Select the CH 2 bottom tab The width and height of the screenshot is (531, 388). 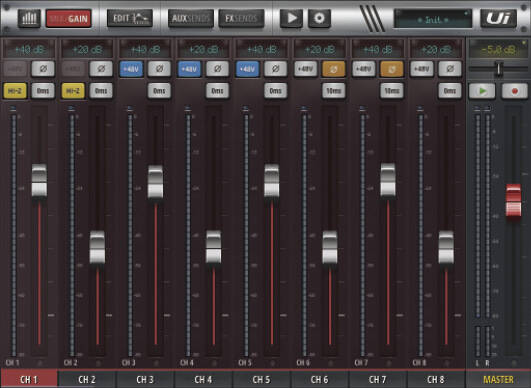pos(87,379)
